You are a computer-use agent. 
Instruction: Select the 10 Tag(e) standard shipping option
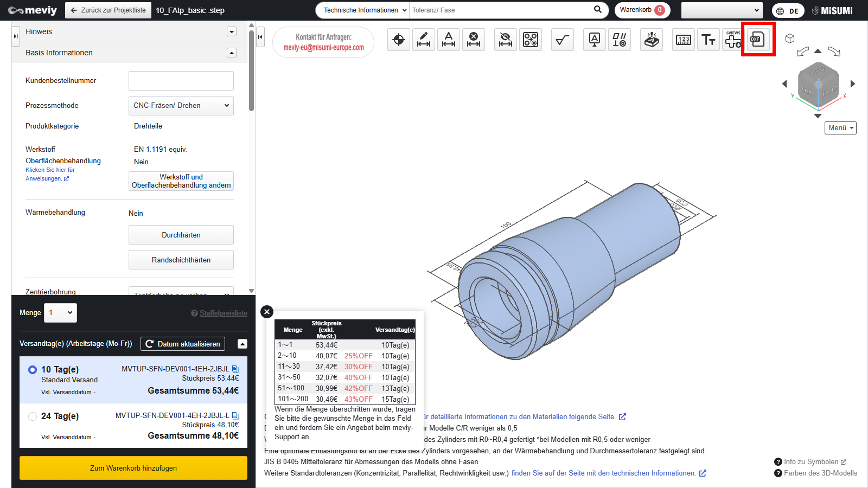point(33,370)
